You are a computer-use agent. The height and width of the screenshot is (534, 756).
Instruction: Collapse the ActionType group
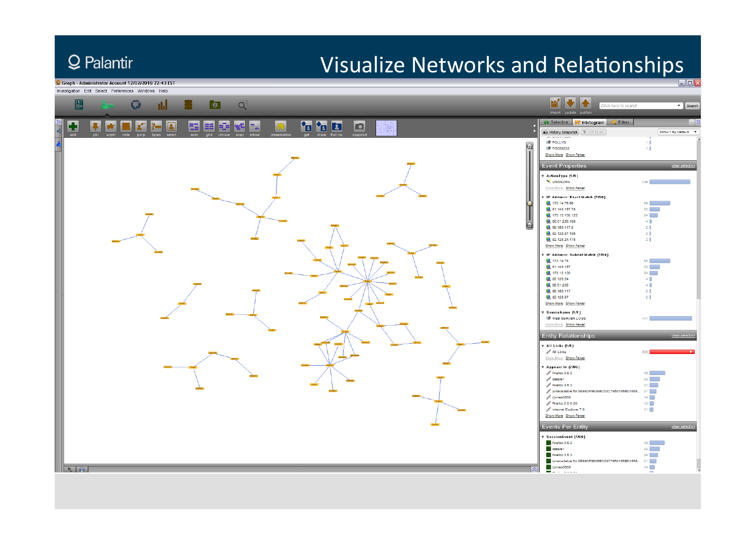click(x=543, y=176)
